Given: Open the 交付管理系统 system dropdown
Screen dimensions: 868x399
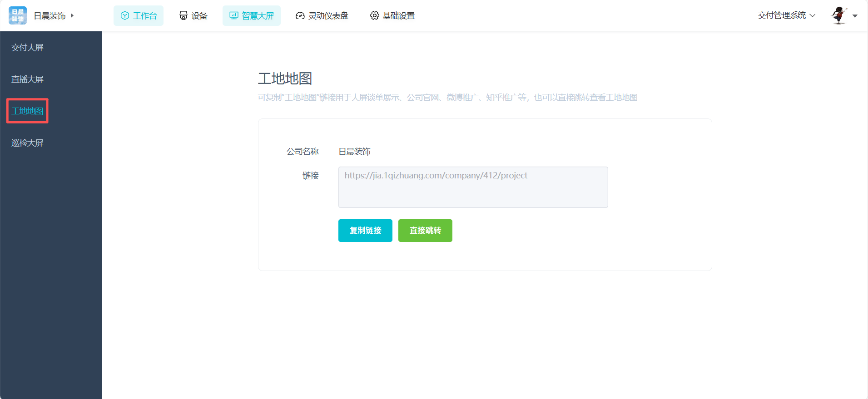Looking at the screenshot, I should pyautogui.click(x=786, y=15).
